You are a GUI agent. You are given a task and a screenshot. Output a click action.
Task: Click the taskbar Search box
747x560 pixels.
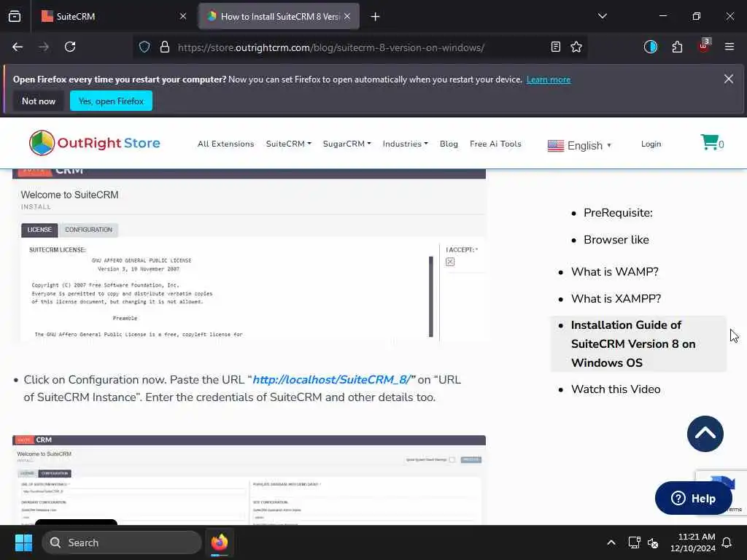(122, 542)
